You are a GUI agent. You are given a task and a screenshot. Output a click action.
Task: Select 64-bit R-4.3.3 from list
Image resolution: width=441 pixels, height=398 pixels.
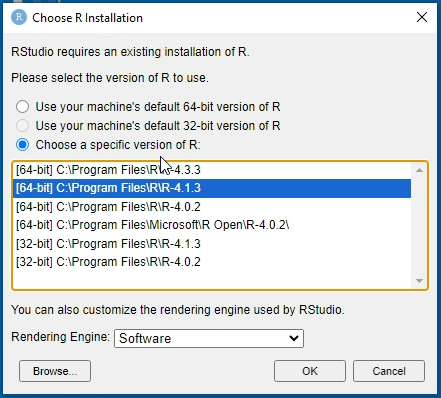[212, 170]
